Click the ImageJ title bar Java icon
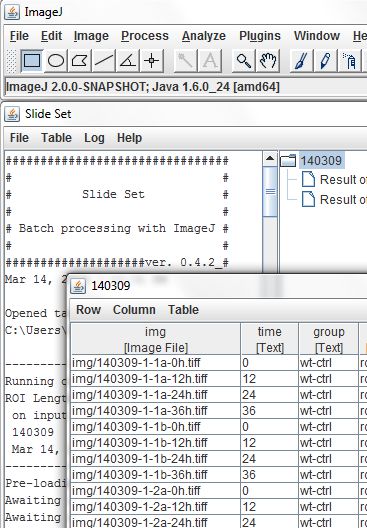367x528 pixels. (12, 12)
